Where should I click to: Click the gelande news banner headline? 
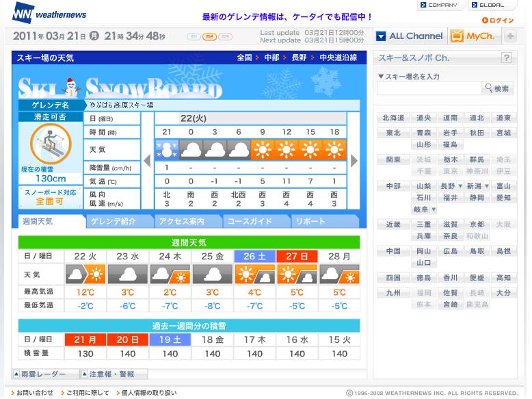(x=287, y=16)
